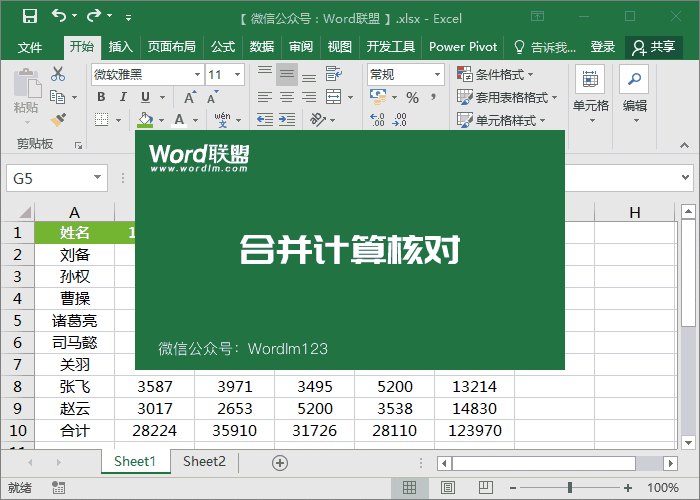
Task: Expand the formula bar chevron
Action: point(685,177)
